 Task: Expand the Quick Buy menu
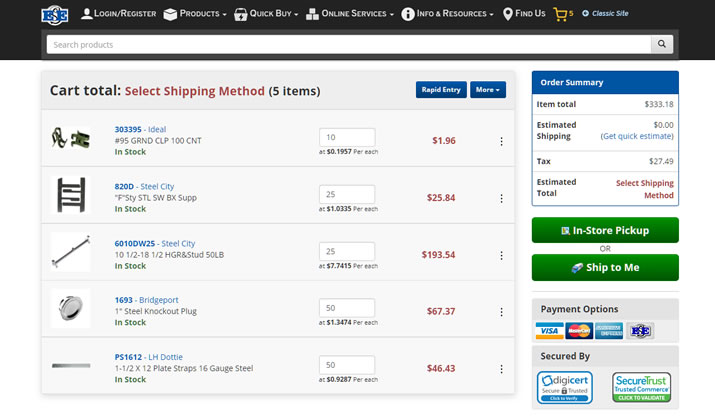(x=266, y=14)
